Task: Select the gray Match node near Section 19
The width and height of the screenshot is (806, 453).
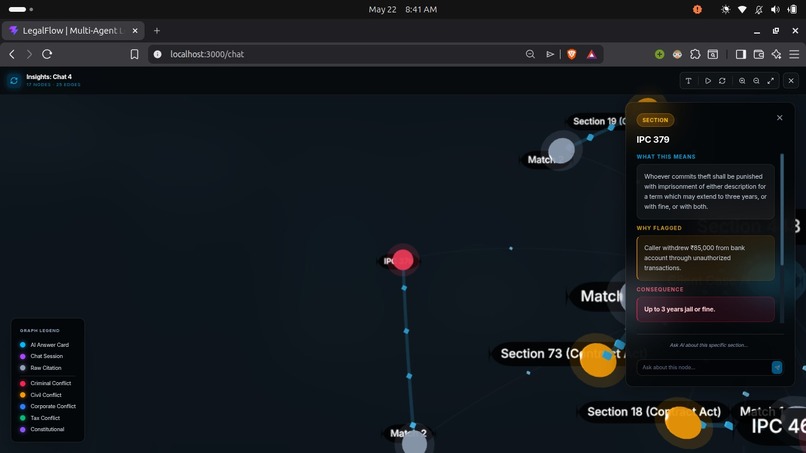Action: pos(561,151)
